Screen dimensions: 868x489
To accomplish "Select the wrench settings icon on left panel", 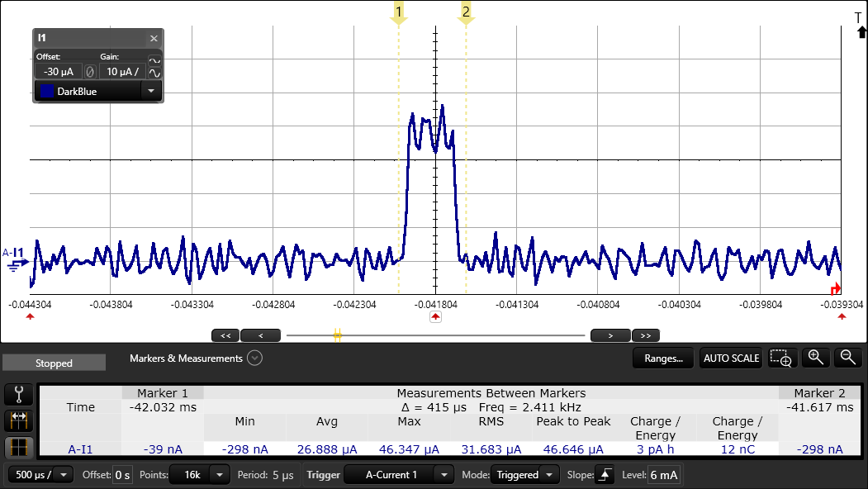I will (x=18, y=394).
